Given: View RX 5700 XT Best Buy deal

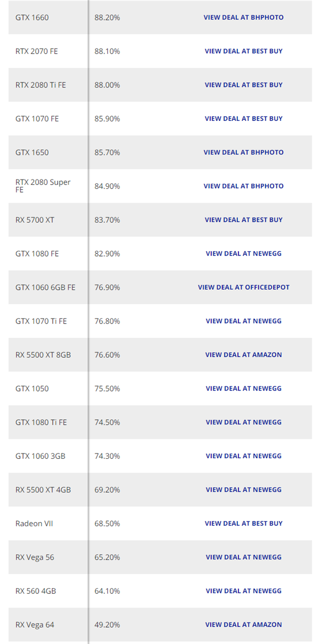Looking at the screenshot, I should [244, 220].
